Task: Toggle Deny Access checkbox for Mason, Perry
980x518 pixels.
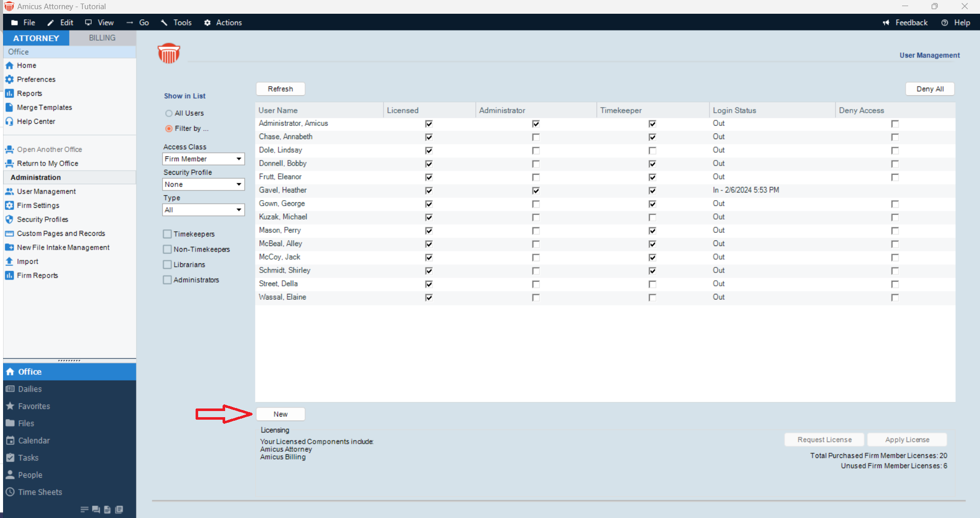Action: 895,231
